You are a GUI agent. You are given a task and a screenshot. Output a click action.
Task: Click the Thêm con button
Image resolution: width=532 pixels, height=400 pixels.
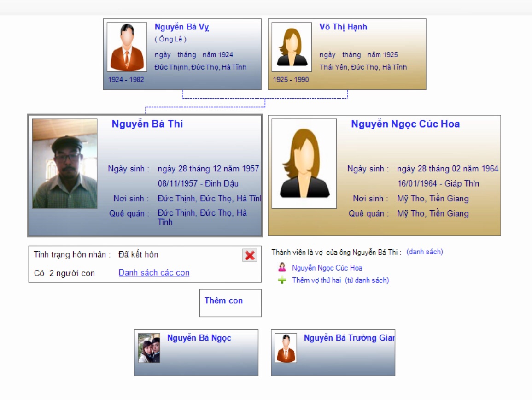pos(230,303)
